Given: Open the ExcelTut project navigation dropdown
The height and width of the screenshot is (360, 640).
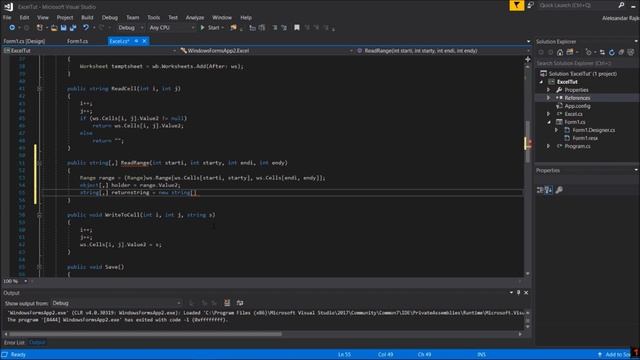Looking at the screenshot, I should pyautogui.click(x=90, y=51).
